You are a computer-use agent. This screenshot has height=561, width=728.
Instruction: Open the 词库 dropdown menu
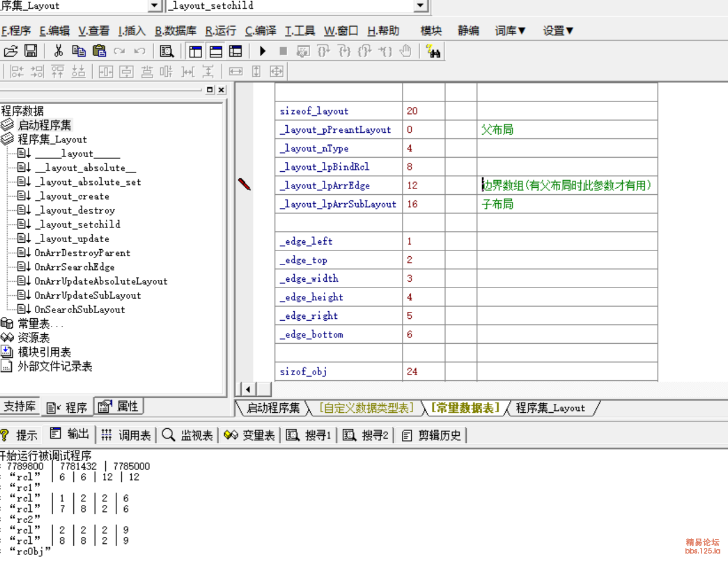511,31
